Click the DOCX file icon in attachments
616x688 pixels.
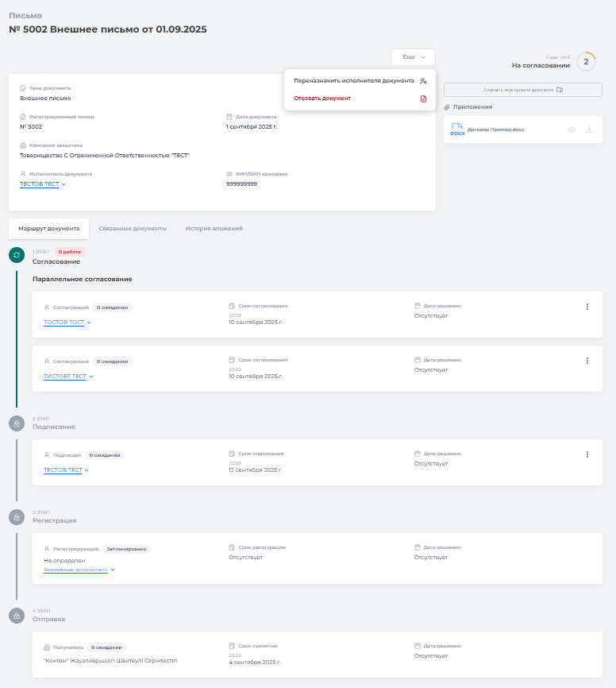point(457,129)
